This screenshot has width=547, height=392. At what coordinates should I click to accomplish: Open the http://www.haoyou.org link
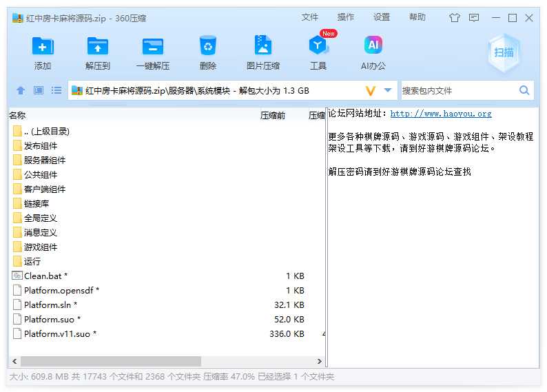click(441, 114)
